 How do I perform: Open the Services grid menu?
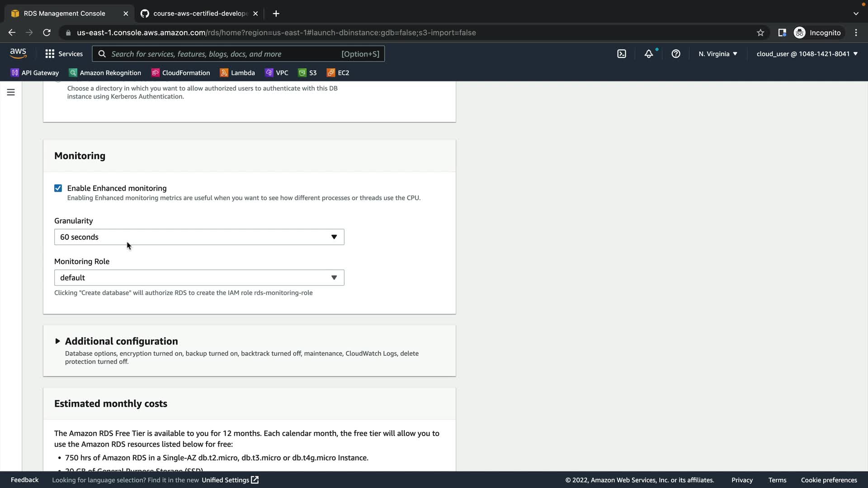(x=64, y=54)
